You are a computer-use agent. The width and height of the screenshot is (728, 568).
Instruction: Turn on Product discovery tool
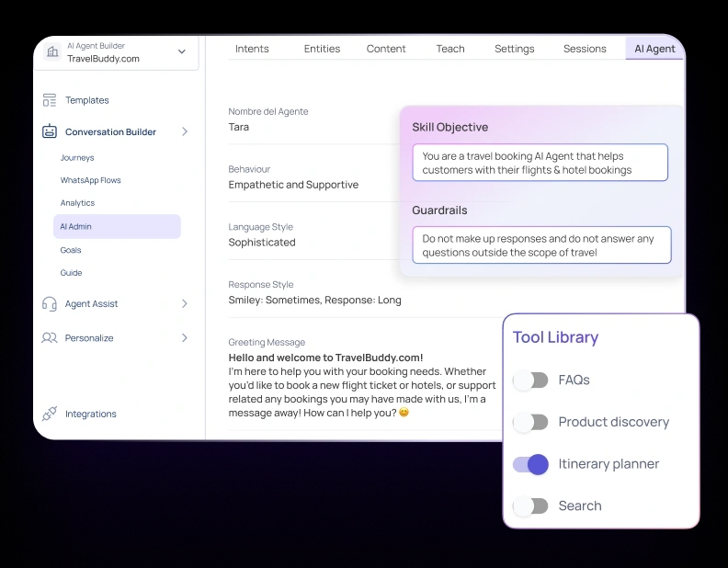[x=530, y=422]
